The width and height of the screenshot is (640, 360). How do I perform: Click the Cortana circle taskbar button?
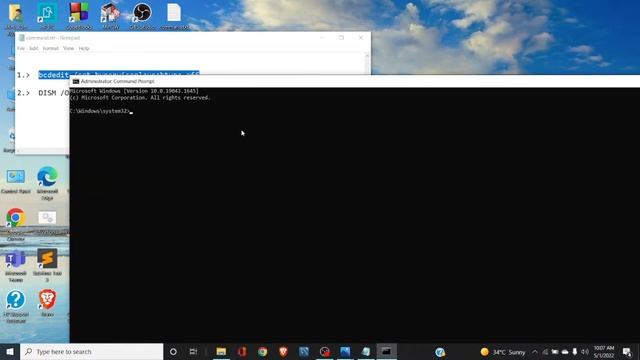point(173,351)
